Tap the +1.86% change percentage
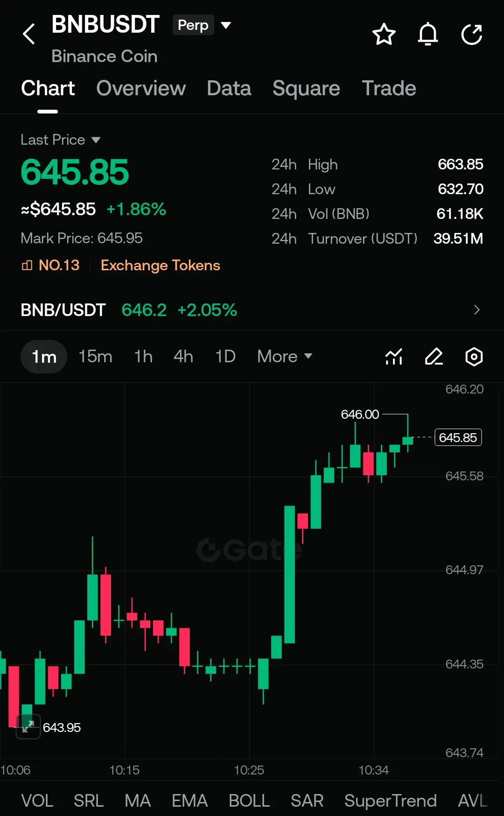Screen dimensions: 504x816 tap(136, 209)
